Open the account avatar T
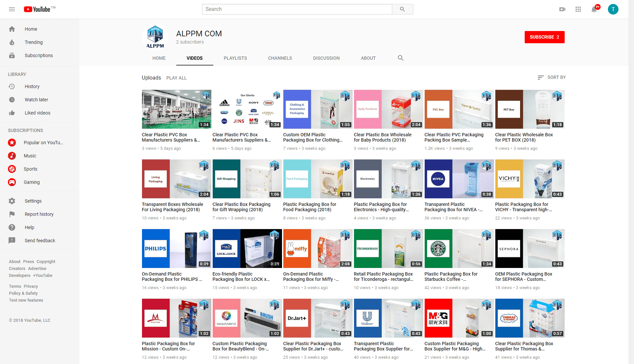The image size is (634, 364). pos(613,9)
